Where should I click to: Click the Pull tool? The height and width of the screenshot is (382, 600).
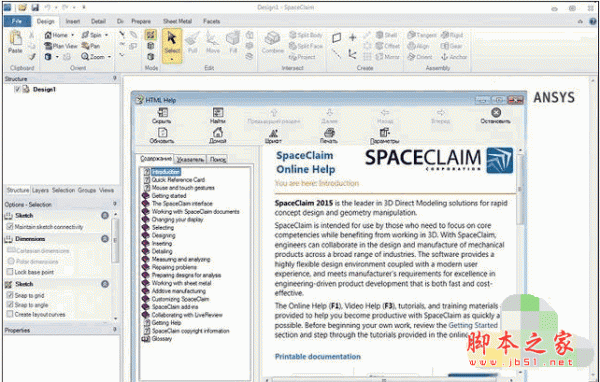tap(192, 43)
